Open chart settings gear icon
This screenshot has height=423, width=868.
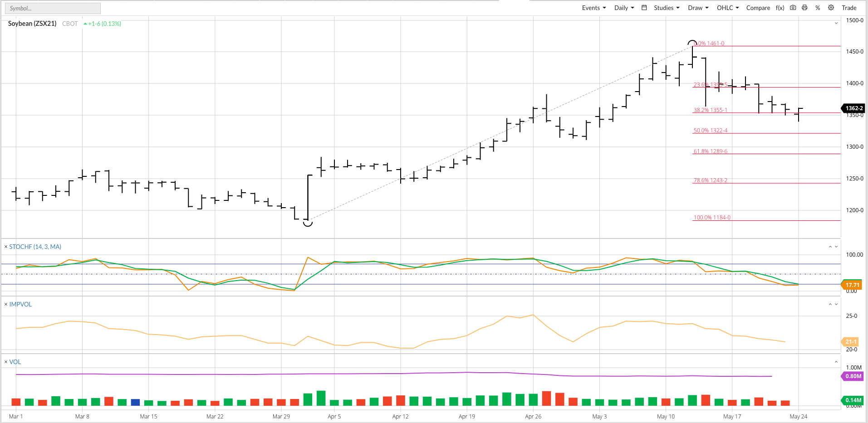(x=831, y=8)
